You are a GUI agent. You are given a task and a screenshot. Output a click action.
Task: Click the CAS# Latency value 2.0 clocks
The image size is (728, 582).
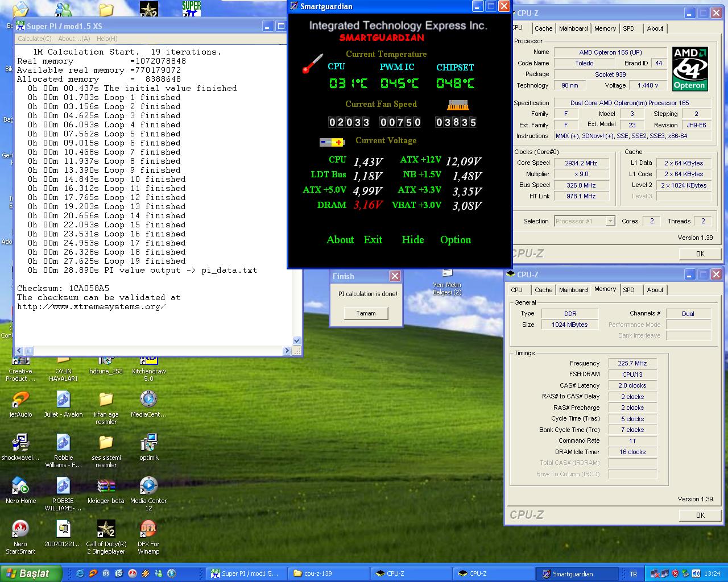click(x=632, y=385)
